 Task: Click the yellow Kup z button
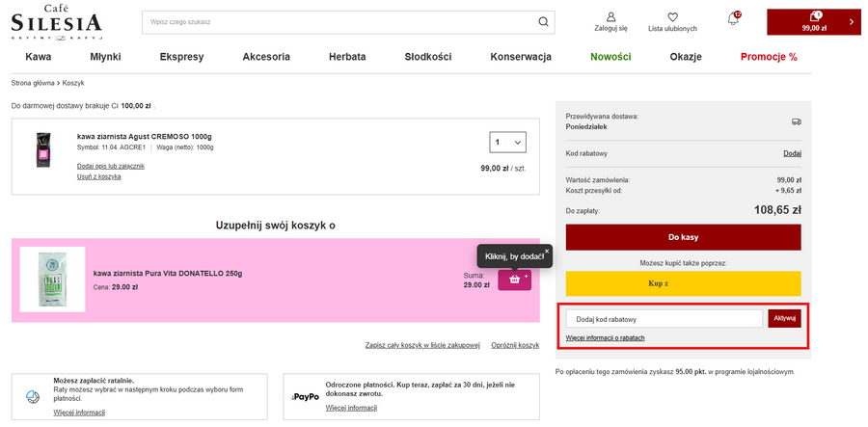coord(683,284)
